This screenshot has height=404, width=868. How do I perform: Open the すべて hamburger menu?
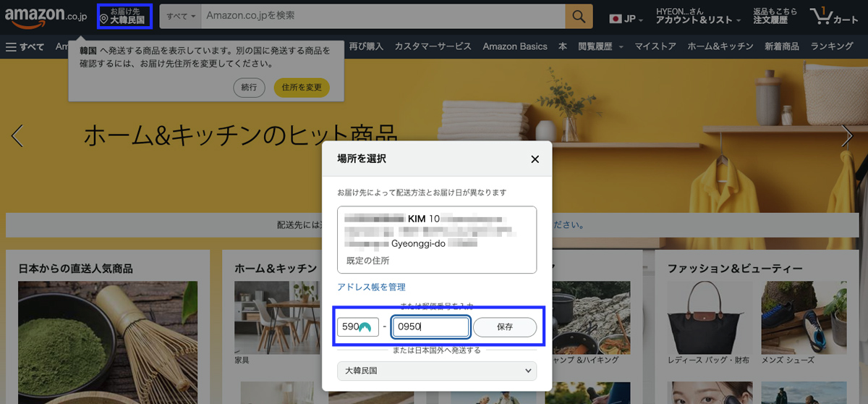(25, 46)
